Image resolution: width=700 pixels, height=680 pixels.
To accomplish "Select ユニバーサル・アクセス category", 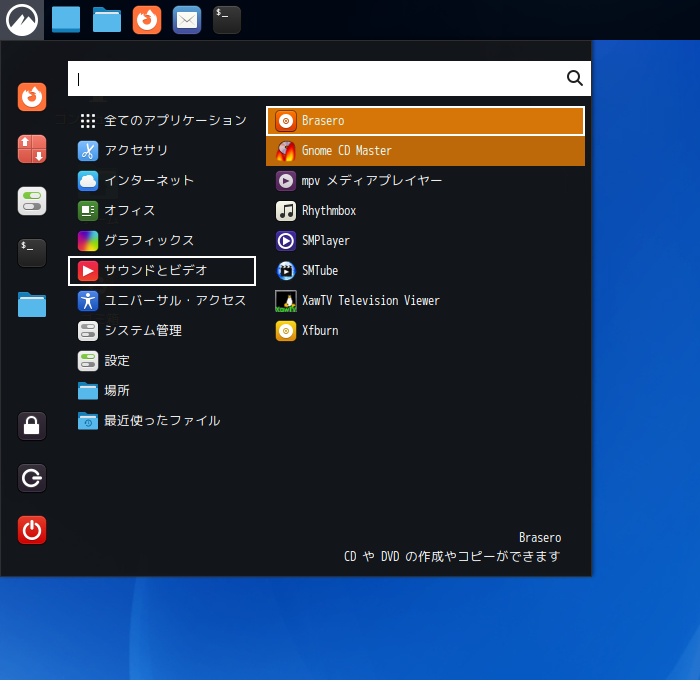I will (162, 300).
